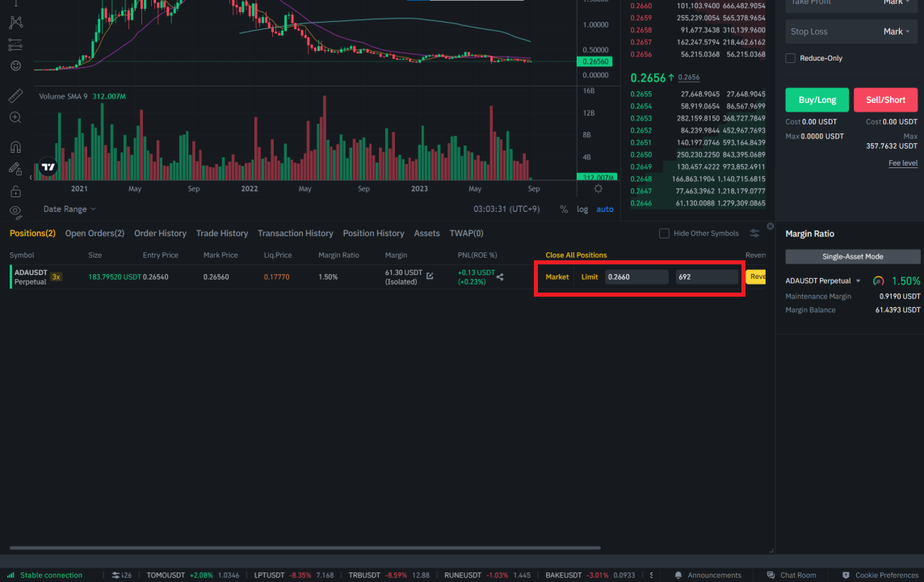Switch to Open Orders(2) tab
The height and width of the screenshot is (582, 924).
94,233
